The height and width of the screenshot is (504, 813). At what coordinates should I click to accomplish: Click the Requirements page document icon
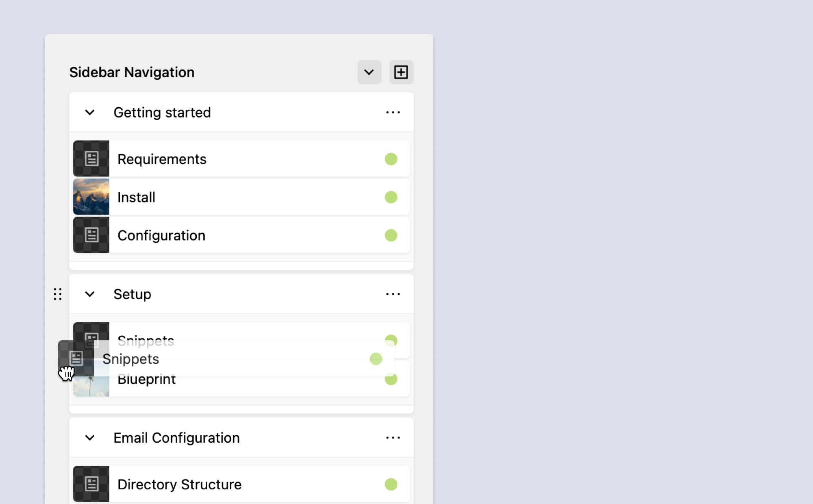pyautogui.click(x=91, y=159)
